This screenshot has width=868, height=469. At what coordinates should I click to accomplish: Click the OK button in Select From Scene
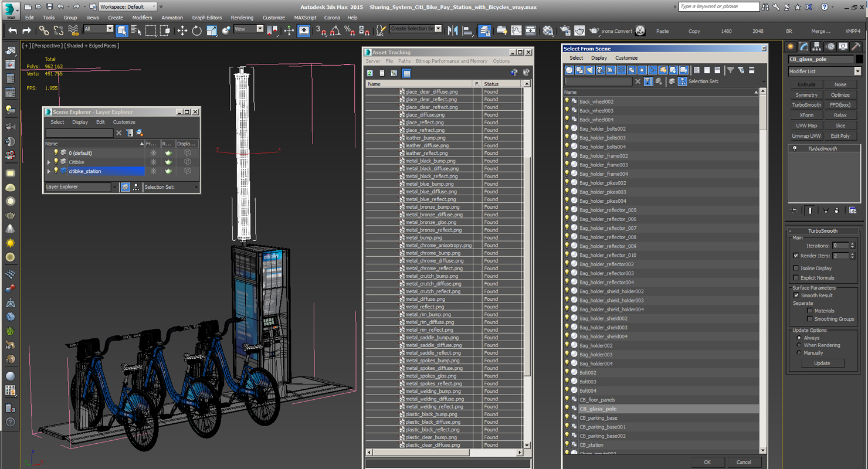pyautogui.click(x=707, y=462)
